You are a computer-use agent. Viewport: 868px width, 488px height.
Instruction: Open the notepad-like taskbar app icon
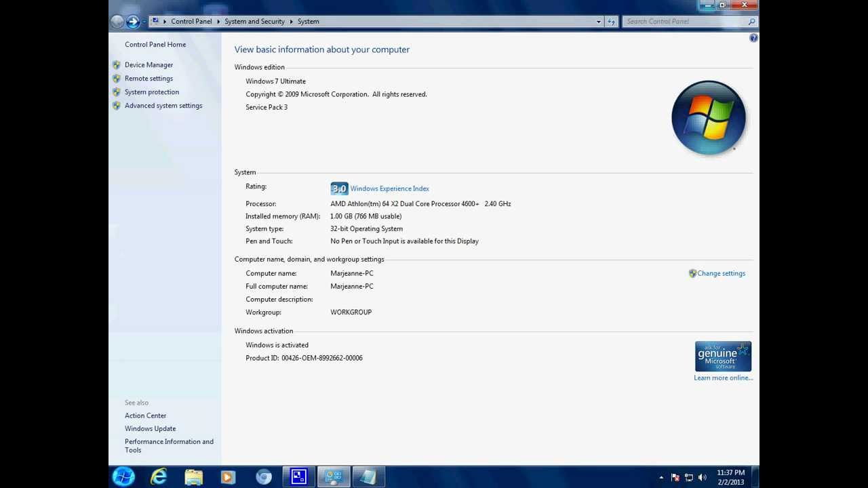pos(368,477)
